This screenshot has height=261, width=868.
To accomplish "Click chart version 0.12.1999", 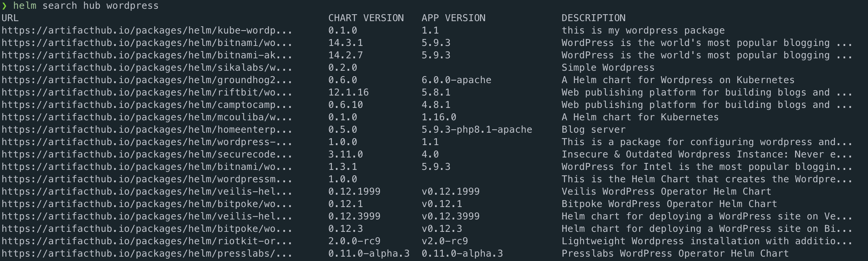I will pos(354,192).
